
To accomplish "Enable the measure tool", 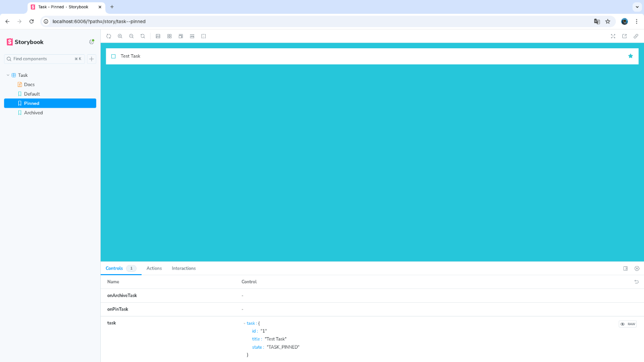I will click(x=192, y=36).
